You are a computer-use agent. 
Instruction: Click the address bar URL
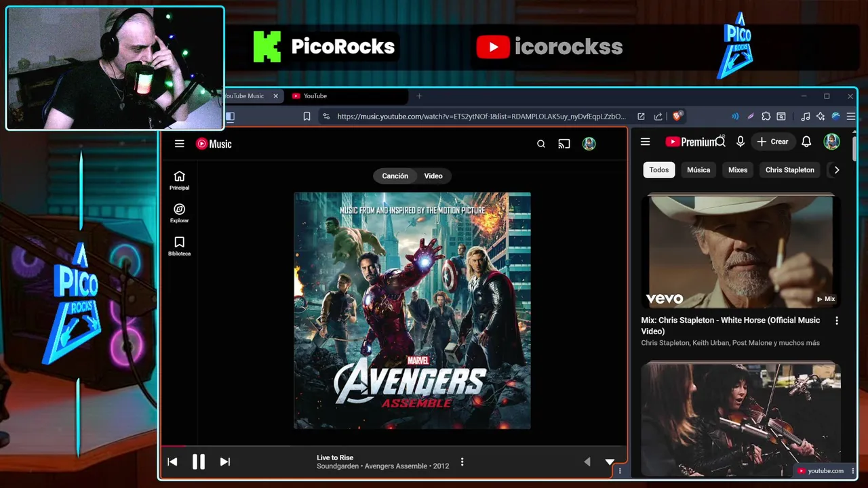(x=481, y=117)
